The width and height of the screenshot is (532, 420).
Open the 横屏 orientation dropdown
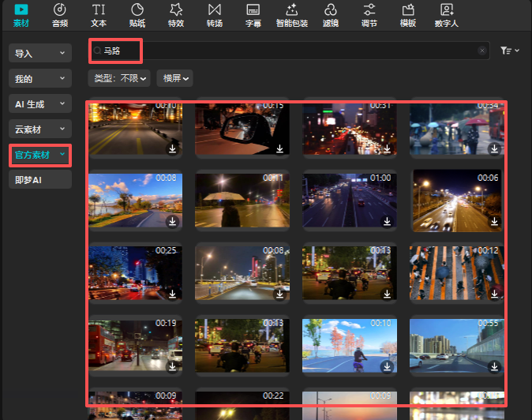coord(174,78)
